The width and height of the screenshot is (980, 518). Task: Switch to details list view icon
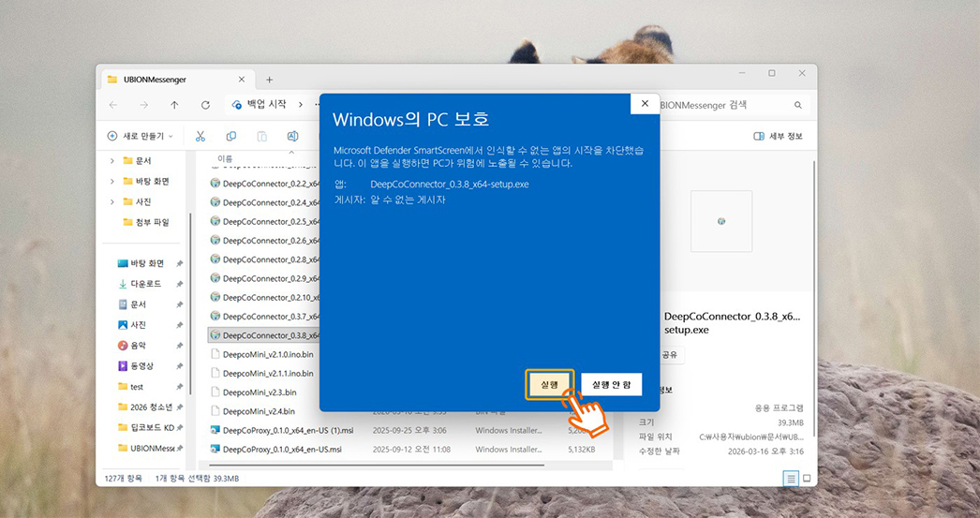click(x=792, y=479)
